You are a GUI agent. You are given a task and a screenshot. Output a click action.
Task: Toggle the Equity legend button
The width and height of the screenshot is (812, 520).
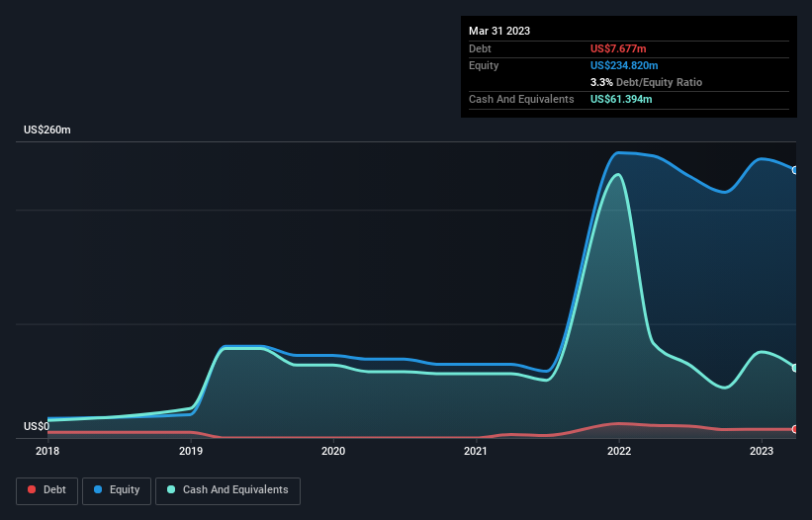117,490
